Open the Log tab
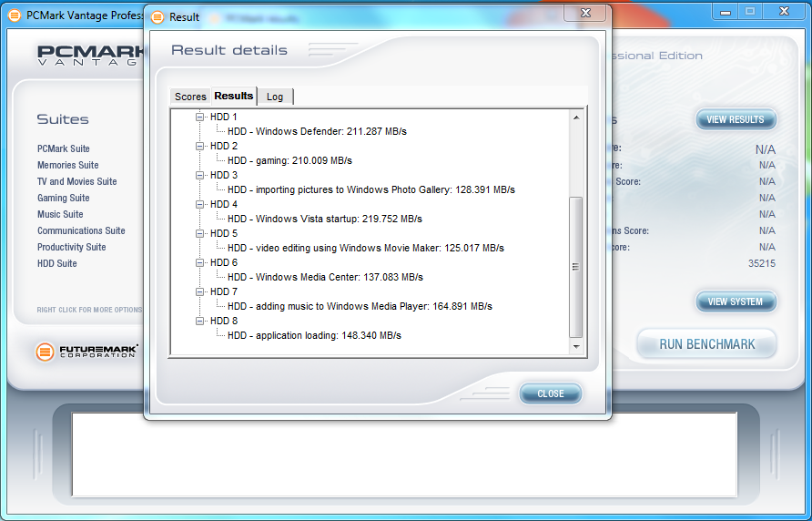Screen dimensions: 812x521 (275, 97)
